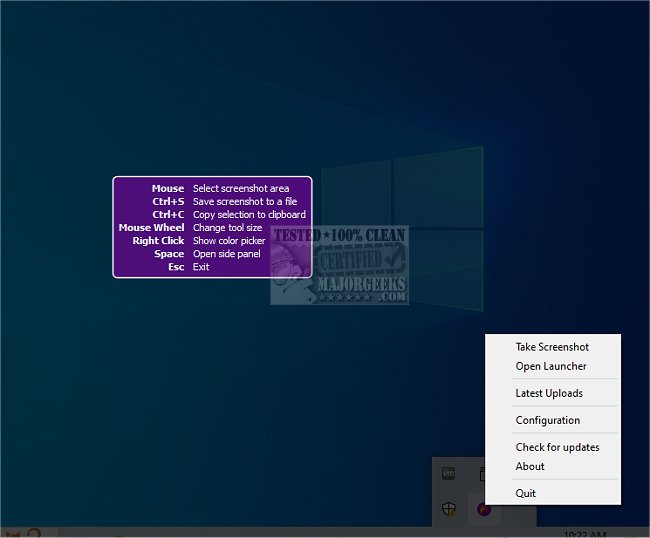Open the About entry
Viewport: 650px width, 538px height.
pyautogui.click(x=530, y=466)
